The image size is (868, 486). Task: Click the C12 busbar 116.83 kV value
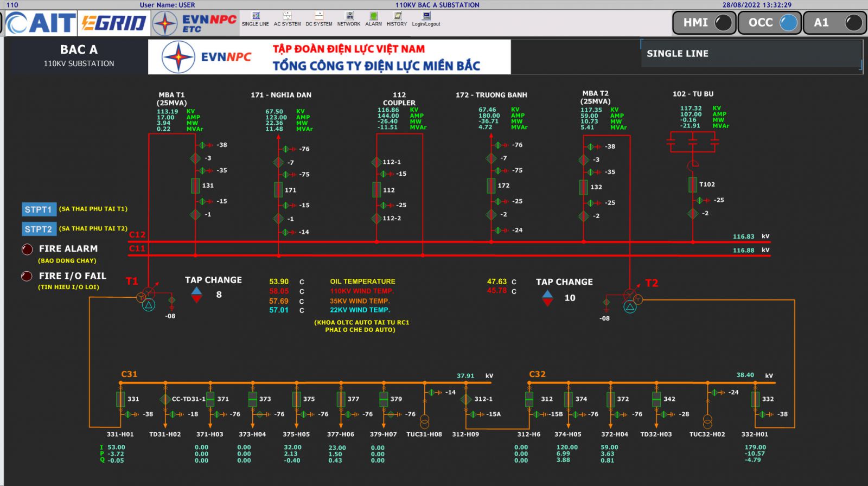(744, 236)
